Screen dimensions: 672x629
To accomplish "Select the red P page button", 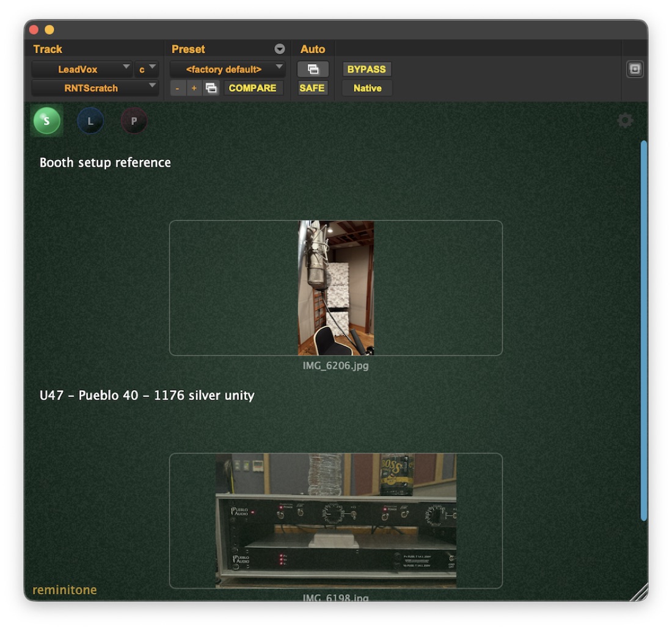I will click(x=134, y=121).
